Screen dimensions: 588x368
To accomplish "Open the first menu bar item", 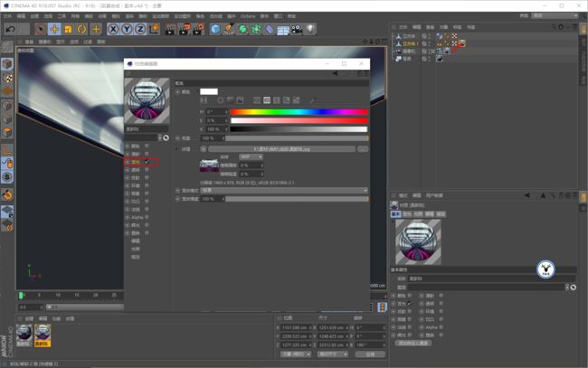I will [7, 16].
